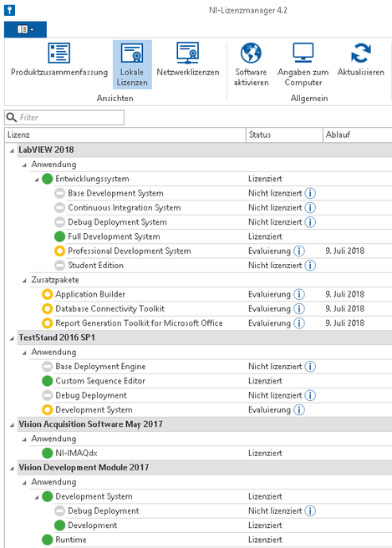Click info icon for Report Generation Toolkit
This screenshot has height=548, width=392.
[299, 323]
